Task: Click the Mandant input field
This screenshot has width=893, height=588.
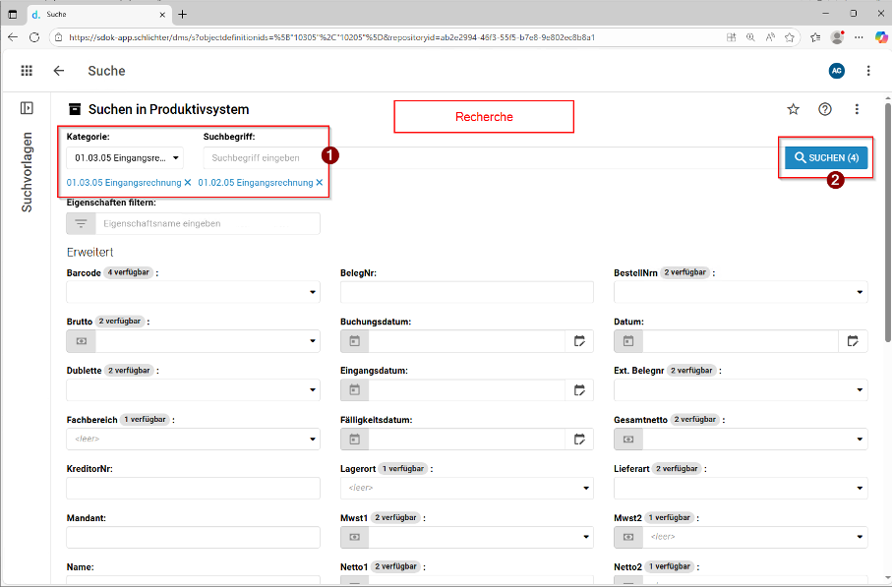Action: click(x=193, y=537)
